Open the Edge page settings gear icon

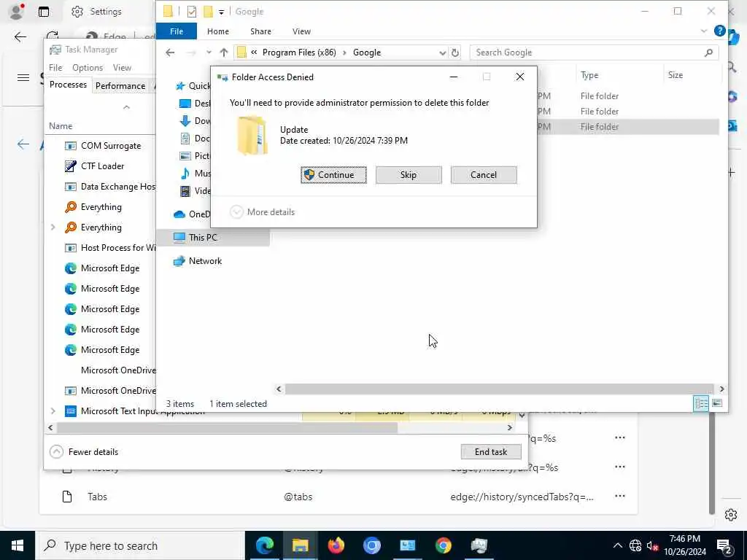[730, 515]
